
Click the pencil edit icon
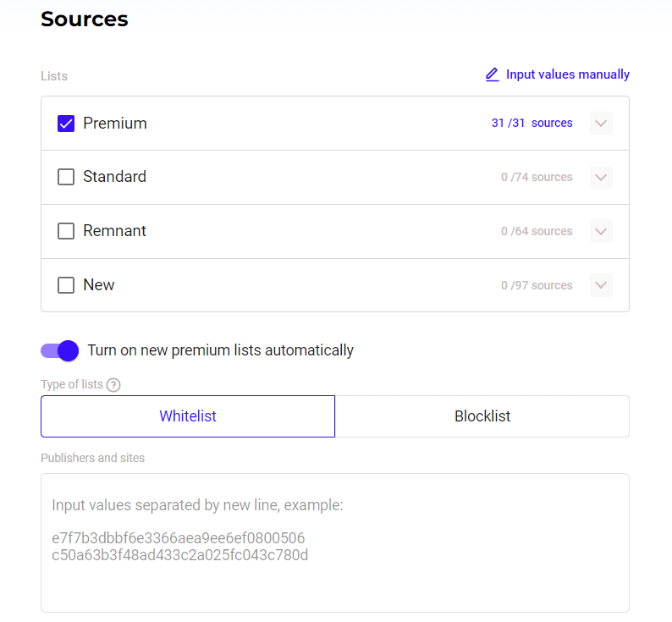tap(492, 74)
